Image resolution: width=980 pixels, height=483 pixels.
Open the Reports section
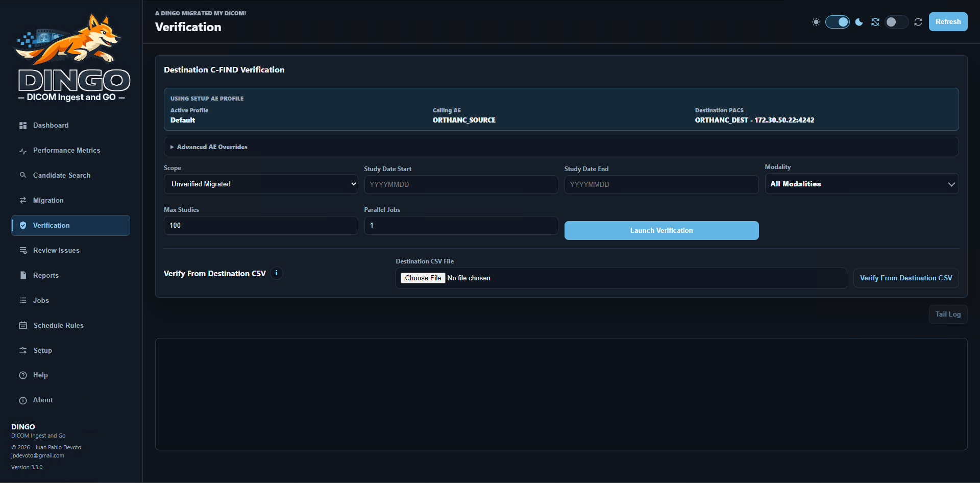click(x=71, y=275)
